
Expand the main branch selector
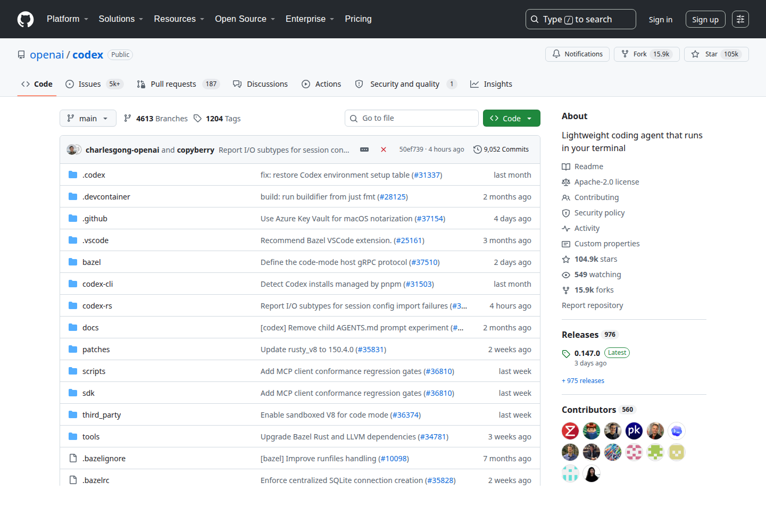(88, 118)
